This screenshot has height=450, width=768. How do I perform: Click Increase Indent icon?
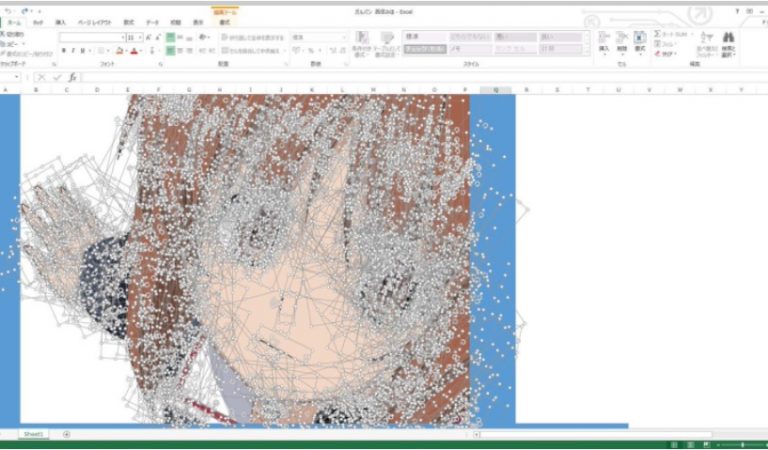(212, 50)
